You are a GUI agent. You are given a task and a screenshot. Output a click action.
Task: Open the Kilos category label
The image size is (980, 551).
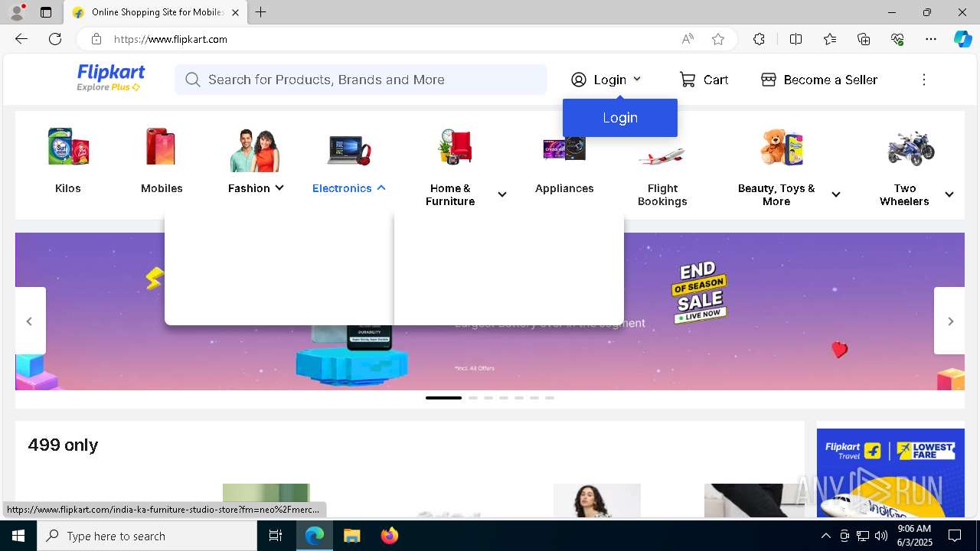tap(68, 188)
